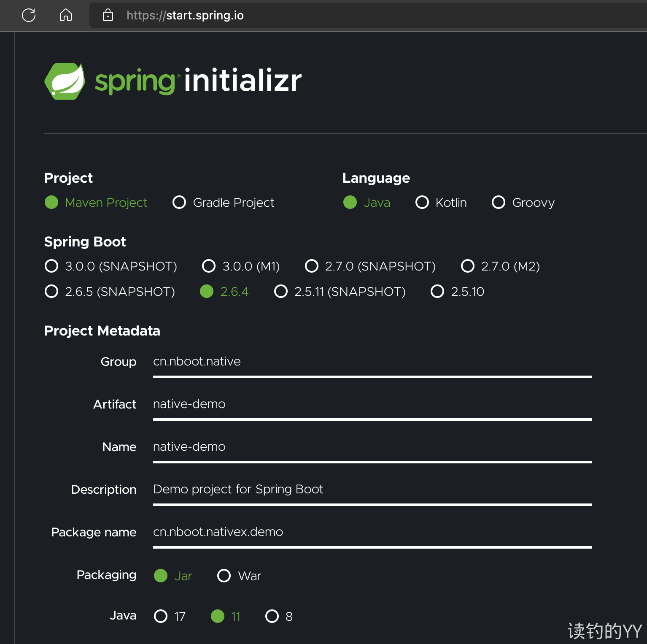Screen dimensions: 647x644
Task: Click the 'Artifact' field label
Action: pyautogui.click(x=115, y=404)
